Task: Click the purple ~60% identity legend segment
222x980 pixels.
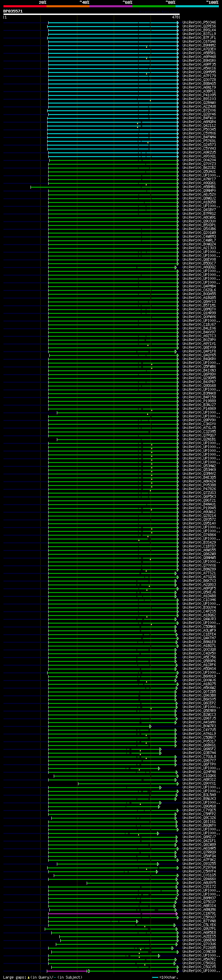Action: point(111,6)
